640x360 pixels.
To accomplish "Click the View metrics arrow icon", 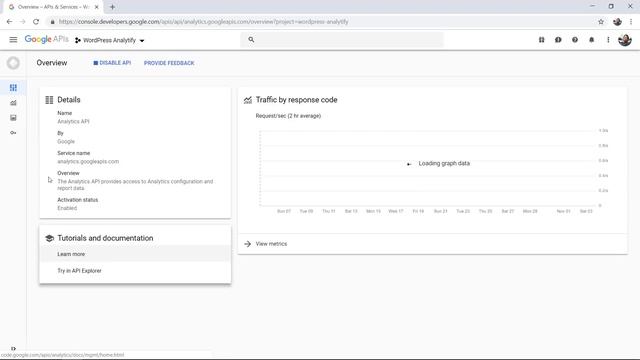I will pyautogui.click(x=247, y=244).
